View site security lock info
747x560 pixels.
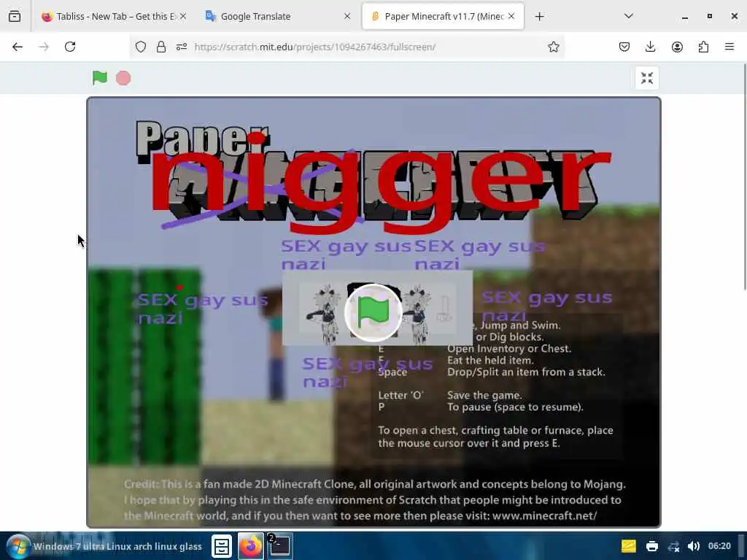[x=161, y=47]
